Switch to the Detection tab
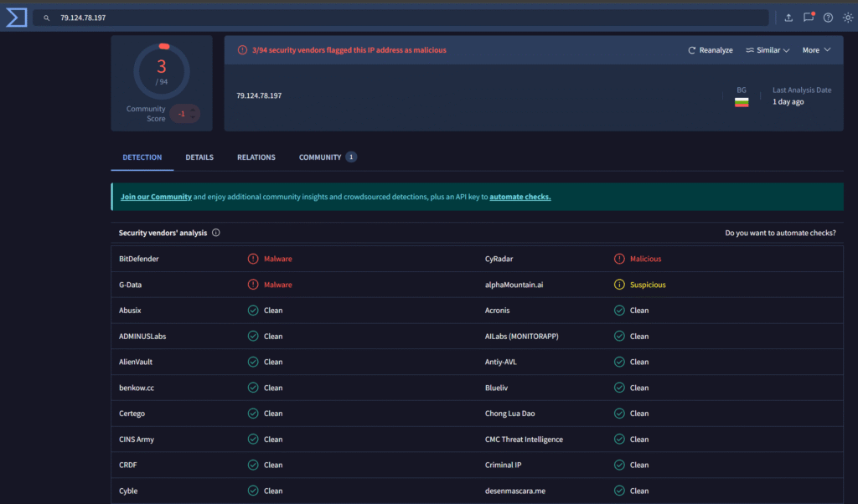Viewport: 858px width, 504px height. [142, 157]
